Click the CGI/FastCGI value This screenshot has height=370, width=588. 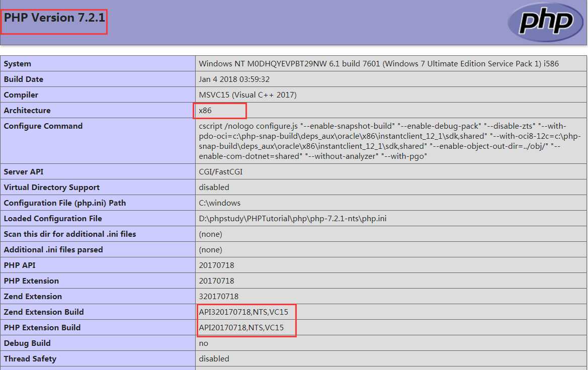pos(220,172)
